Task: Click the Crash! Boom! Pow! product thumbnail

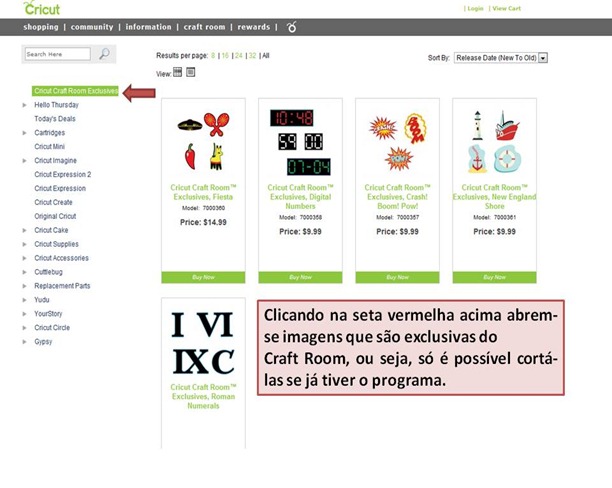Action: (x=397, y=142)
